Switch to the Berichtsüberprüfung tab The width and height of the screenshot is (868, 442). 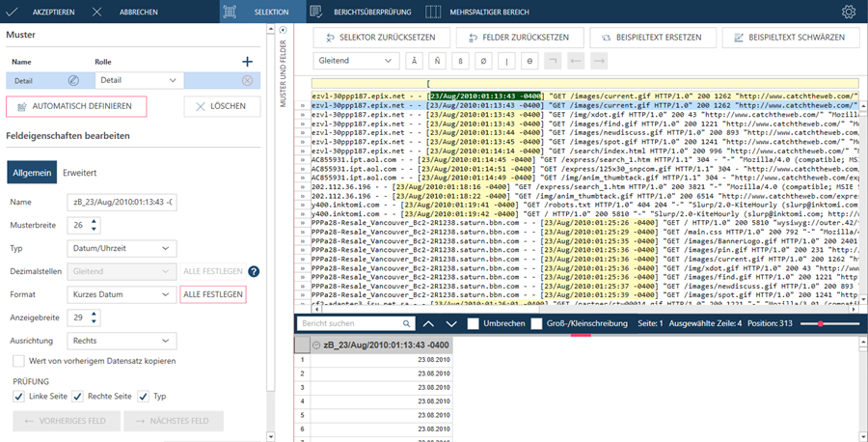pyautogui.click(x=361, y=12)
